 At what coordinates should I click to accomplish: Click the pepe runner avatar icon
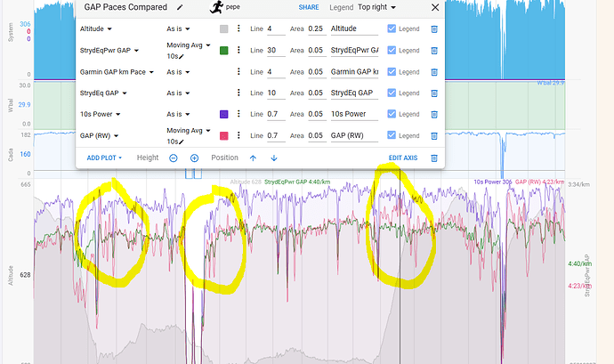216,7
